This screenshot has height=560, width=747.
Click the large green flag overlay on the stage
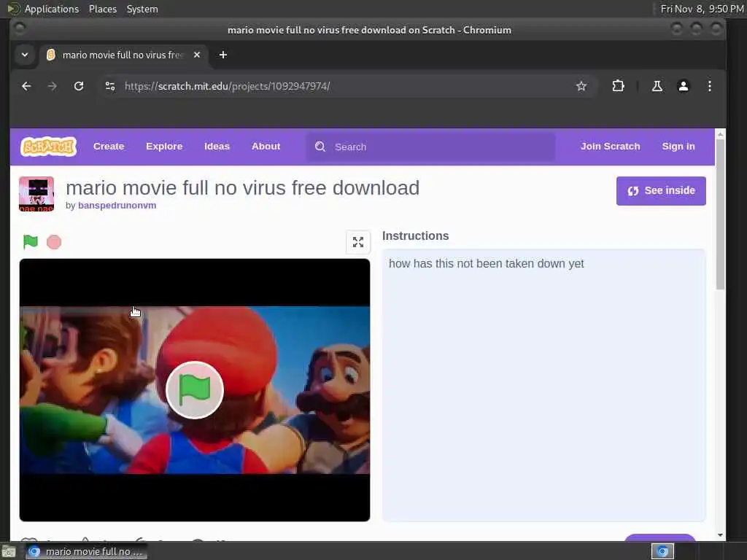click(194, 390)
